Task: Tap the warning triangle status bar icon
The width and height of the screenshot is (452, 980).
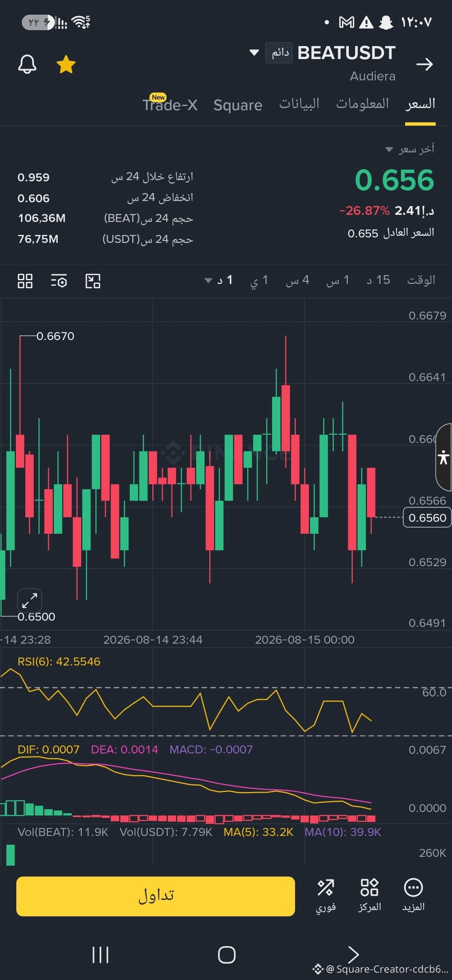Action: coord(366,22)
